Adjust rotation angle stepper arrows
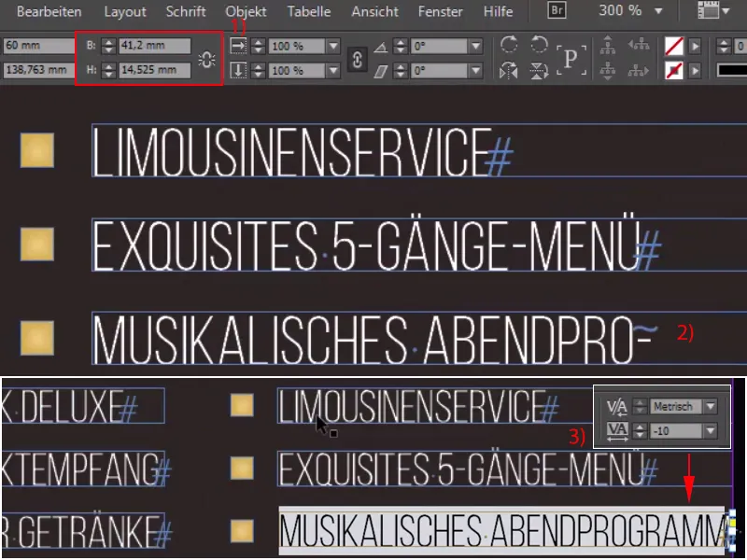 click(401, 46)
